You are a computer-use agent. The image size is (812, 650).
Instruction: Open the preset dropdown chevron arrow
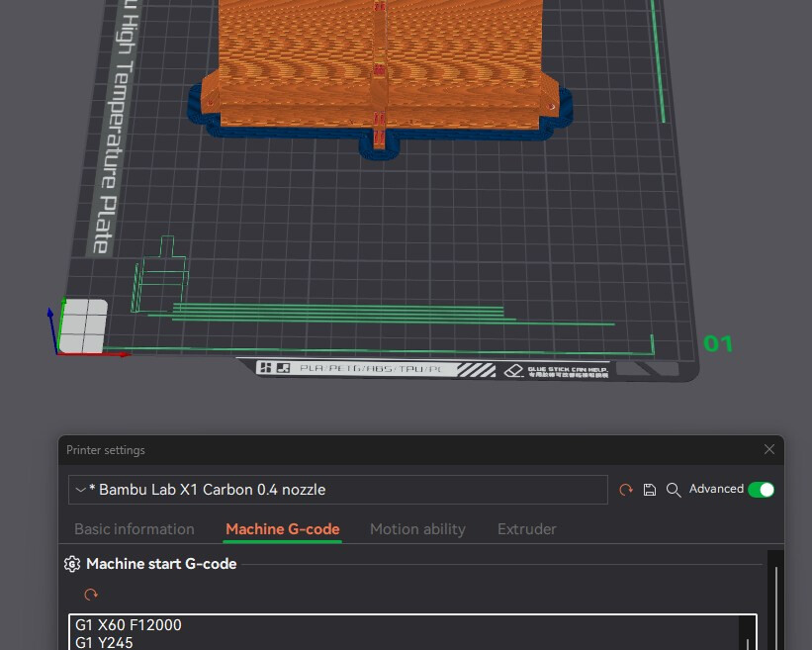tap(80, 490)
